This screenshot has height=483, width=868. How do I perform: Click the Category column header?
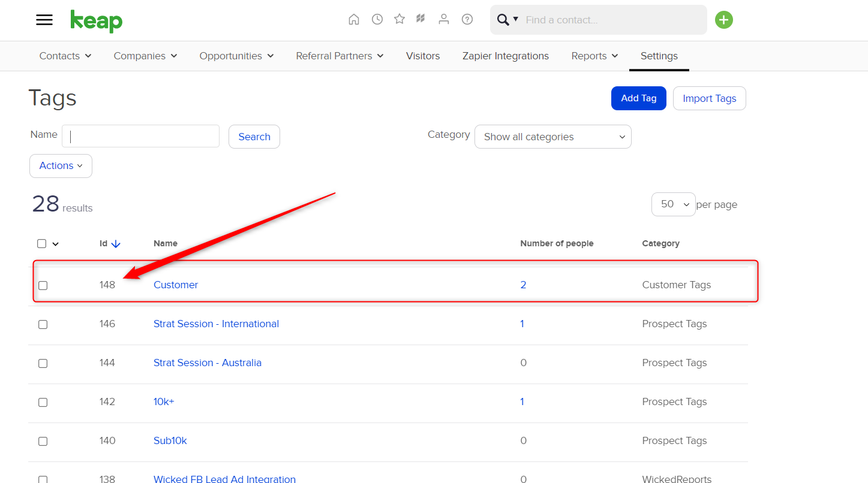660,243
